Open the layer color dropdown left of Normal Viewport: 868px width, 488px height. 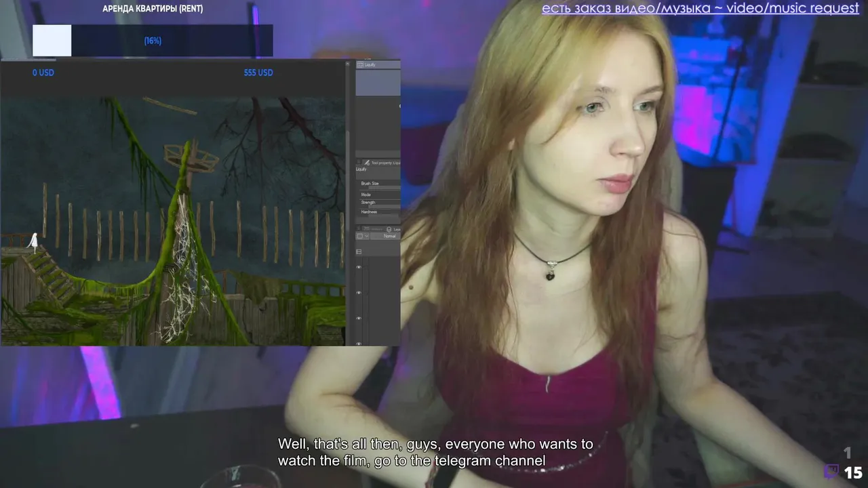point(363,236)
